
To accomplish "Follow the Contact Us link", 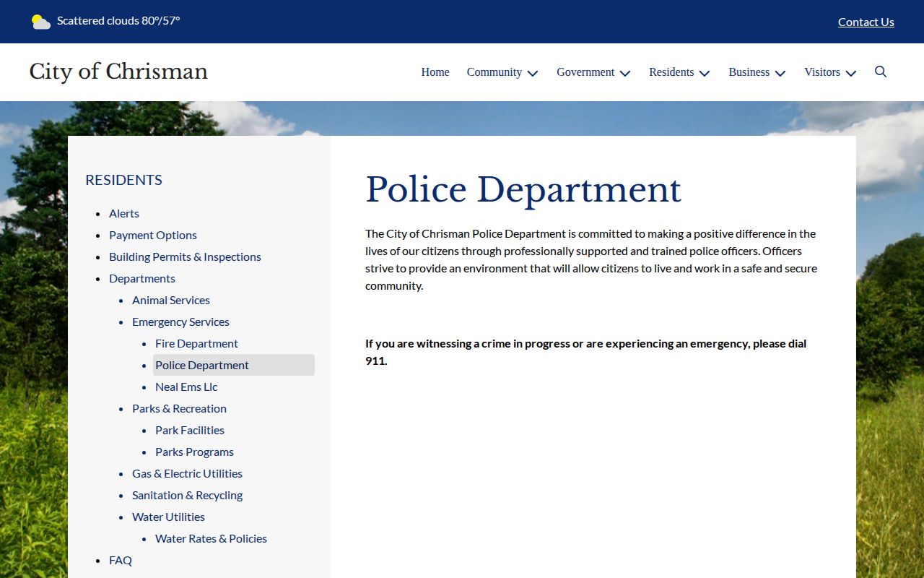I will pyautogui.click(x=866, y=22).
